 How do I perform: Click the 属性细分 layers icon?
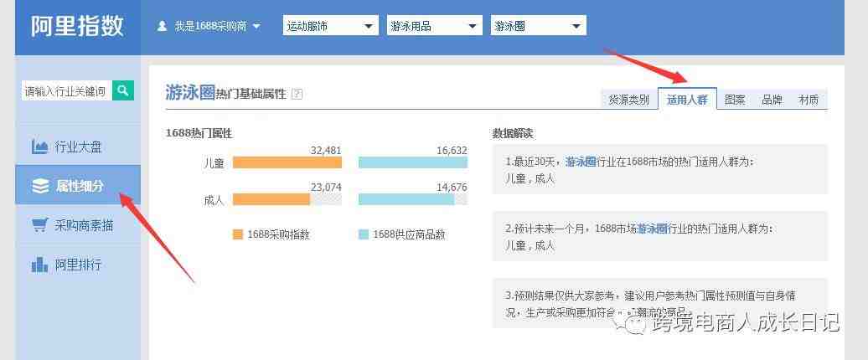tap(40, 187)
